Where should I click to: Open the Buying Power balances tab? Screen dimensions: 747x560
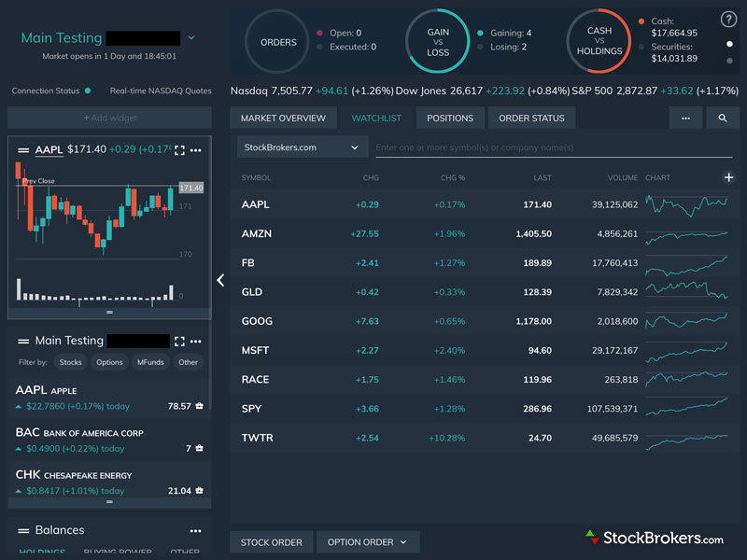coord(118,552)
